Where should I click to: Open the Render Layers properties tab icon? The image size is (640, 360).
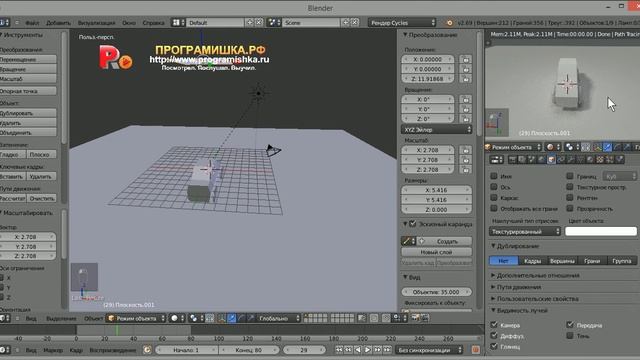pos(522,159)
